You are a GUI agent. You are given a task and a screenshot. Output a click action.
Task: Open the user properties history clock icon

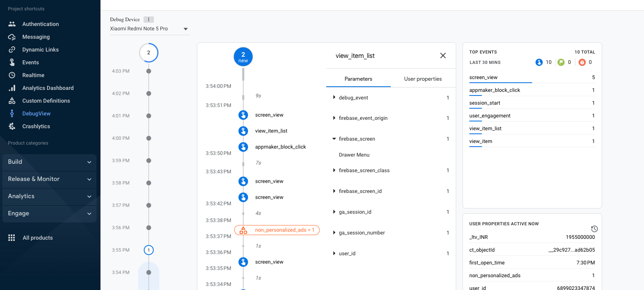tap(594, 229)
